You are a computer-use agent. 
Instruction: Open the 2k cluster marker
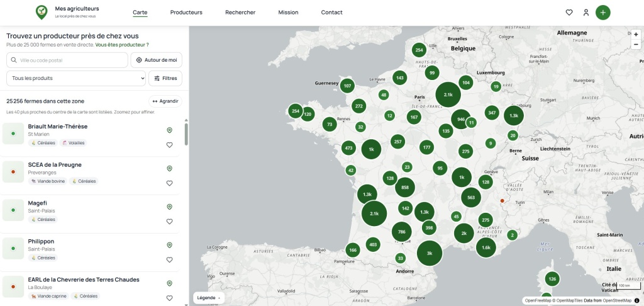click(x=464, y=233)
